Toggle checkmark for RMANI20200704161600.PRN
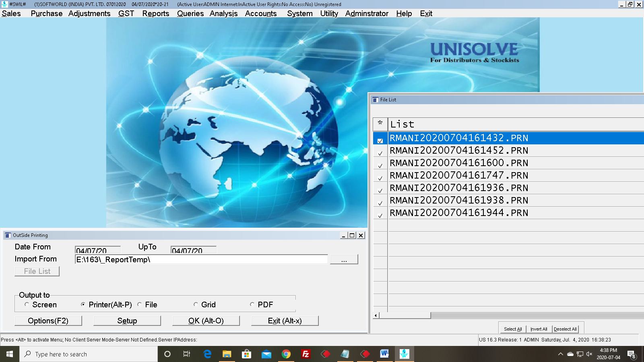The width and height of the screenshot is (644, 362). click(380, 166)
